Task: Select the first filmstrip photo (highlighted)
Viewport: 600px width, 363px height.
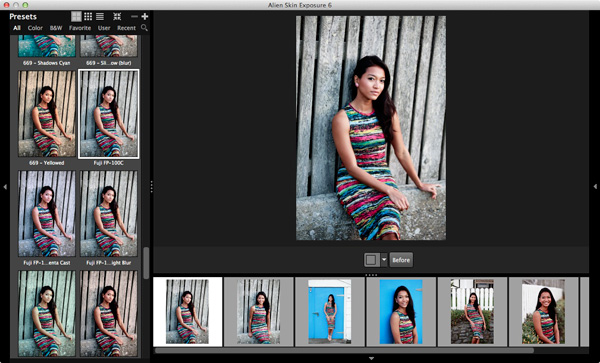Action: click(188, 311)
